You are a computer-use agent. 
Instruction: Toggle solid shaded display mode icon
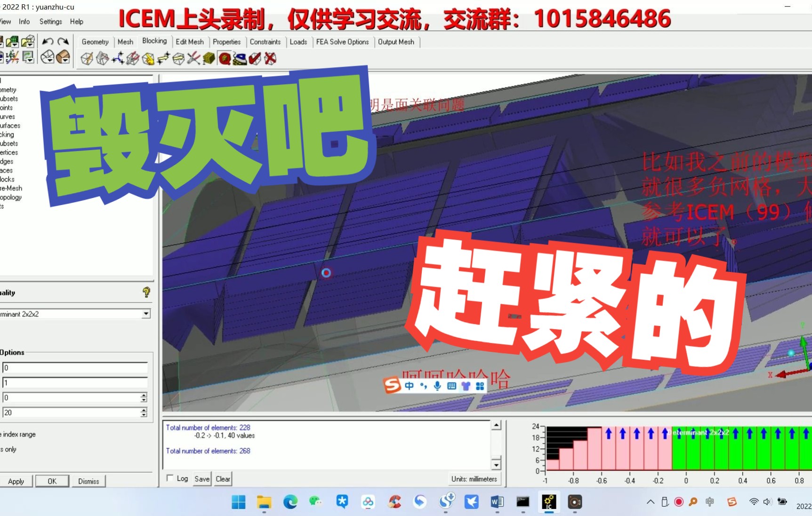coord(63,57)
